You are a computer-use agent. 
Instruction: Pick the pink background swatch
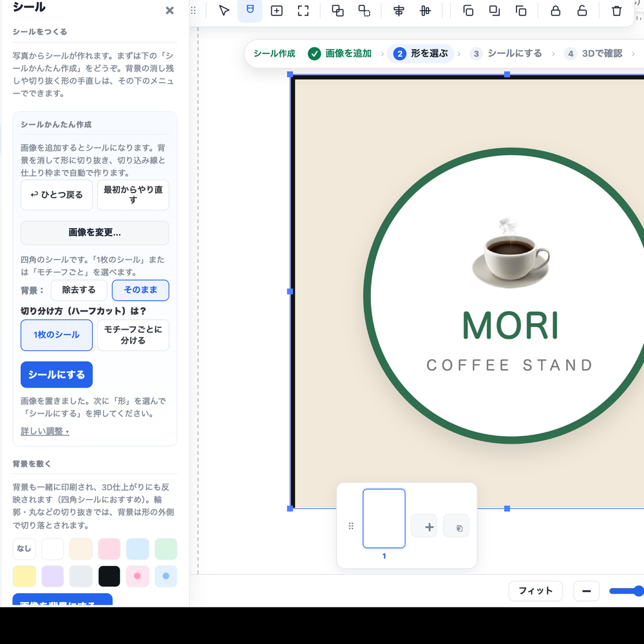point(109,549)
